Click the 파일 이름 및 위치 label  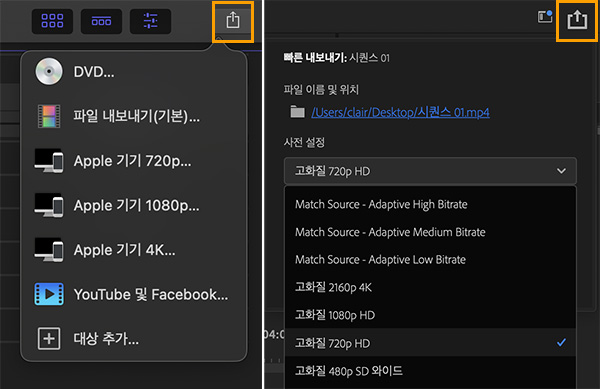[x=321, y=90]
